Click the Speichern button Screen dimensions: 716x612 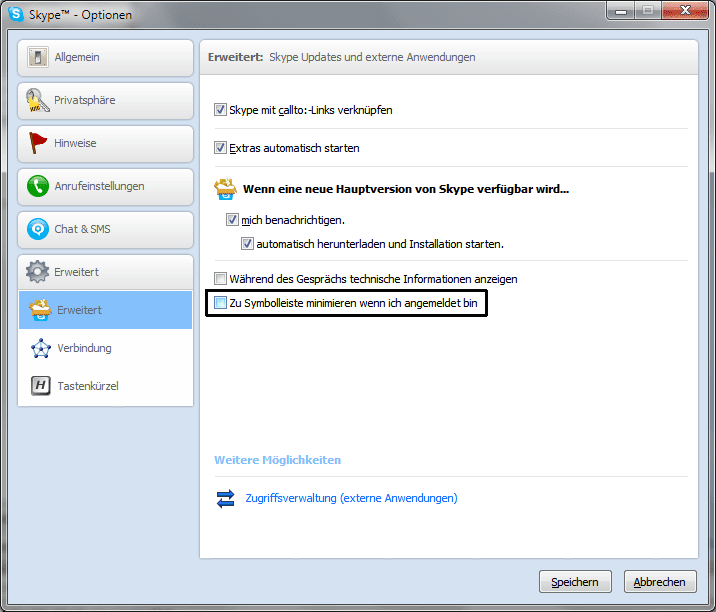pos(575,582)
